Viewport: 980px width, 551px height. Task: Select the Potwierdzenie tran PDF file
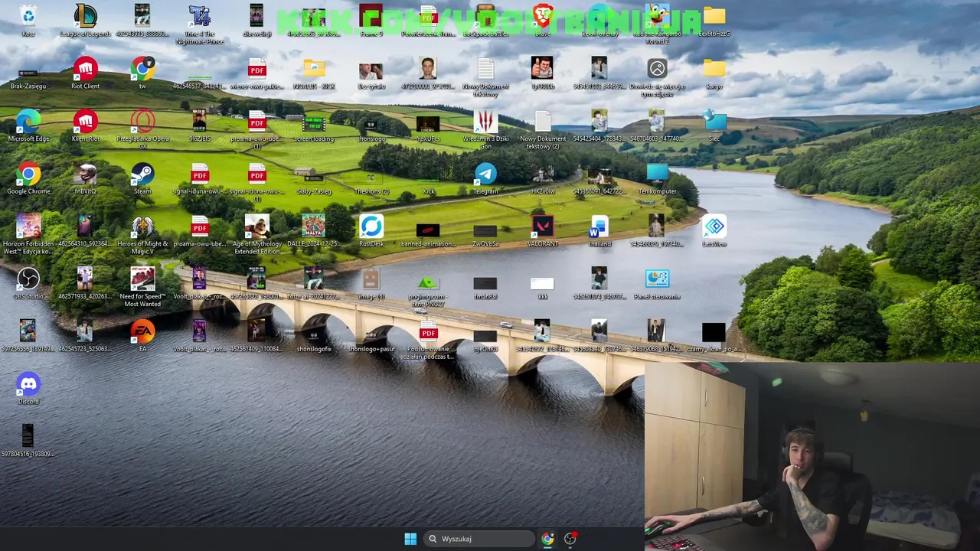(428, 21)
